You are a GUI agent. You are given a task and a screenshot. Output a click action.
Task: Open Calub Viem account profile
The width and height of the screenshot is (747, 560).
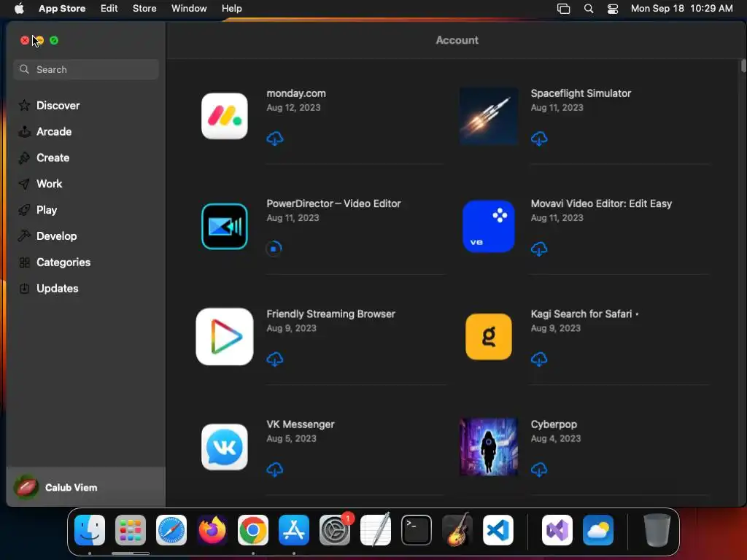86,487
